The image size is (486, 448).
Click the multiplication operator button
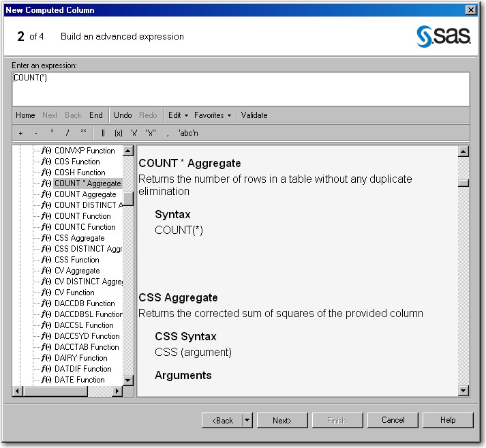click(52, 133)
